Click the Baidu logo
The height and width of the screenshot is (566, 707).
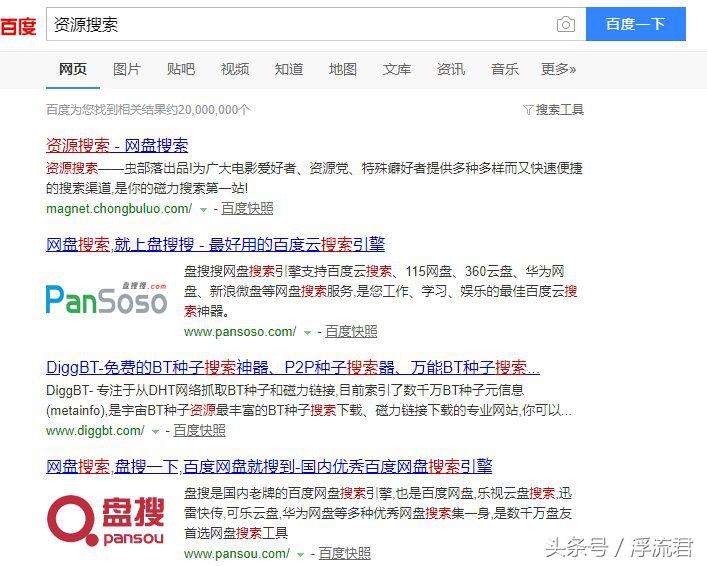[x=18, y=25]
